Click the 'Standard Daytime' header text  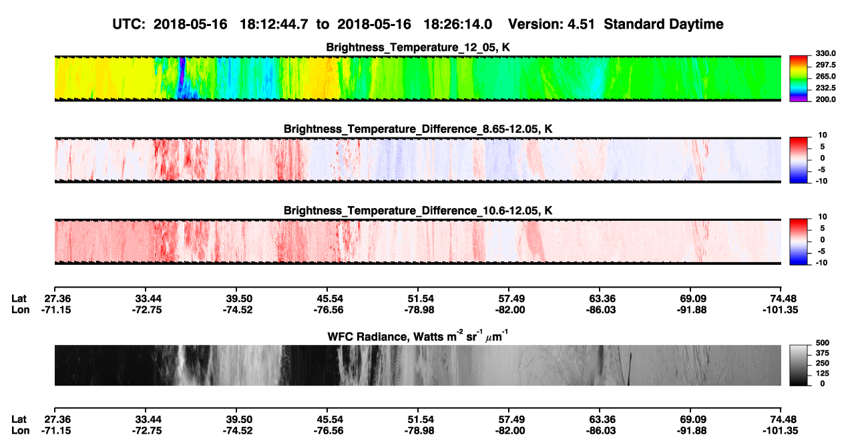[x=664, y=24]
